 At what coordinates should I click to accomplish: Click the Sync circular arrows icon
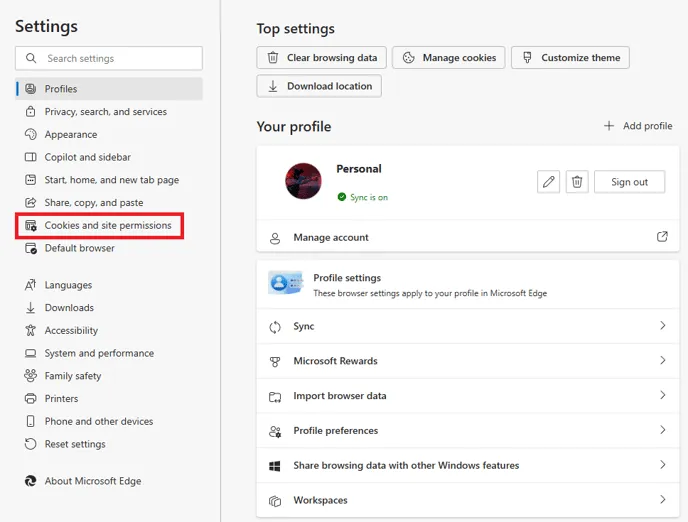(275, 327)
